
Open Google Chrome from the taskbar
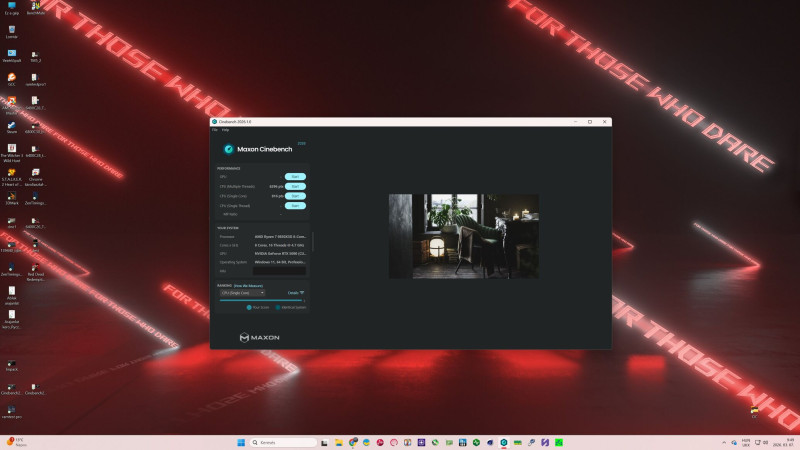[353, 442]
